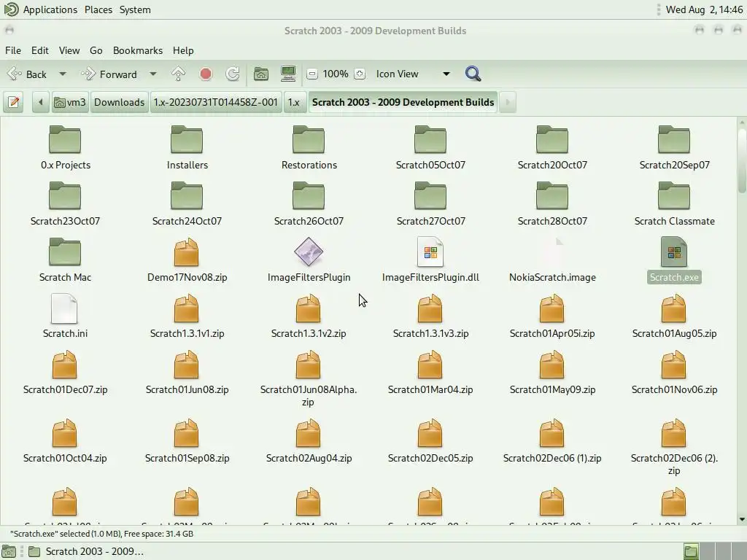The image size is (747, 560).
Task: Jump to 1.x-20230731T014458Z-001 path segment
Action: click(215, 102)
